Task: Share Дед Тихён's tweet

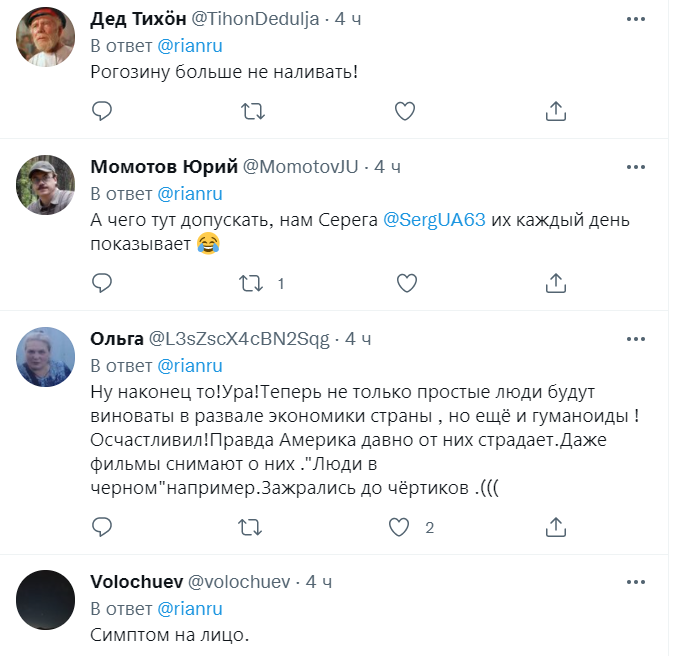Action: pyautogui.click(x=556, y=112)
